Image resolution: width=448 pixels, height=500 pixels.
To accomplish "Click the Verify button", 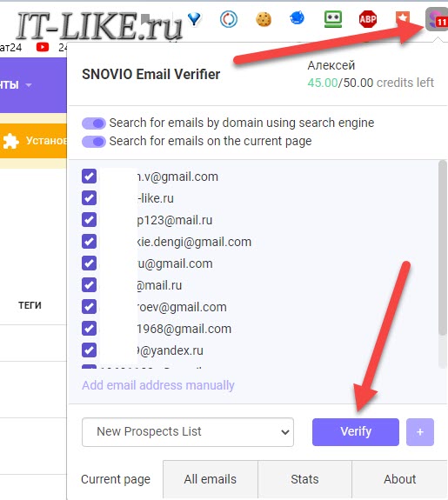I will (x=356, y=432).
